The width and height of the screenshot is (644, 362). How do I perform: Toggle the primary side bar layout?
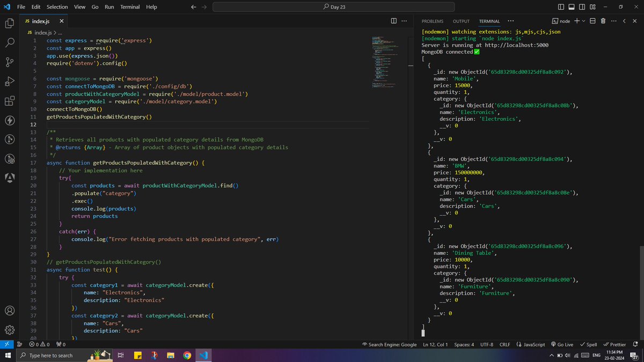point(561,7)
